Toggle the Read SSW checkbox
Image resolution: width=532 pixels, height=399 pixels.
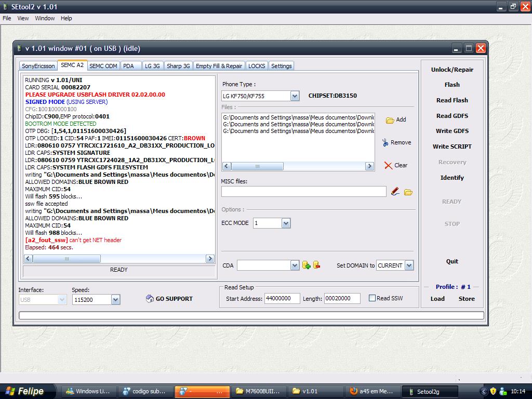372,298
